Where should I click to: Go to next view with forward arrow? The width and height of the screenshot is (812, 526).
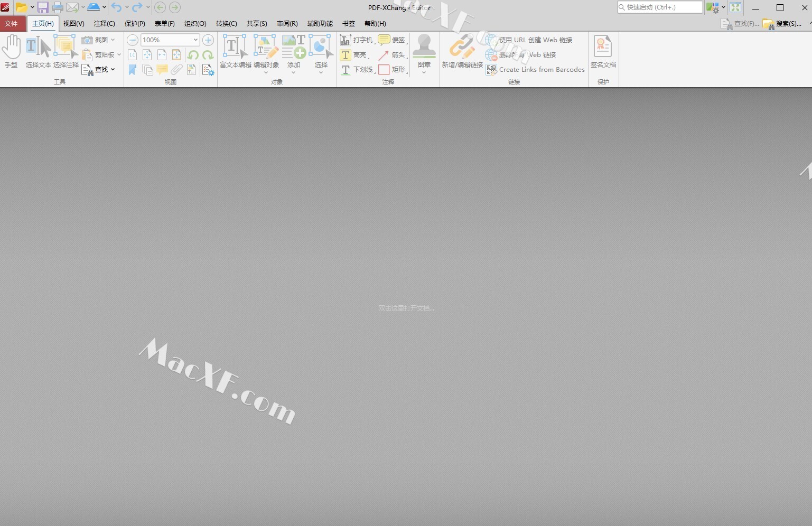(175, 7)
